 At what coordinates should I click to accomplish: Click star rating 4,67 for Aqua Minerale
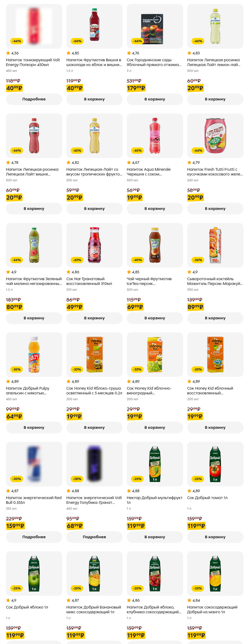[x=133, y=162]
